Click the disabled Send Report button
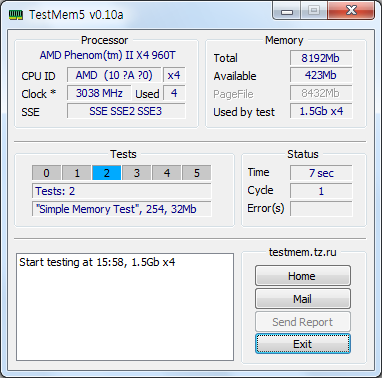 pyautogui.click(x=303, y=322)
